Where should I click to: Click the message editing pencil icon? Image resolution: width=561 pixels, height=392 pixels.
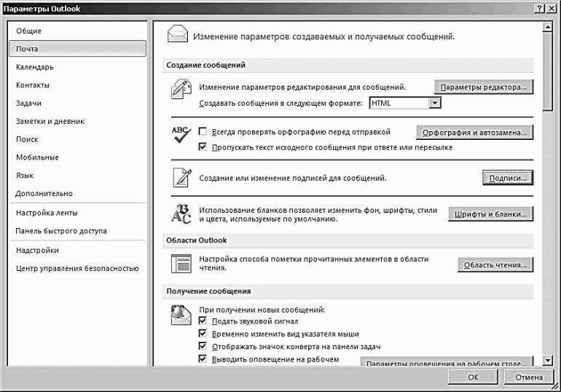(x=181, y=89)
